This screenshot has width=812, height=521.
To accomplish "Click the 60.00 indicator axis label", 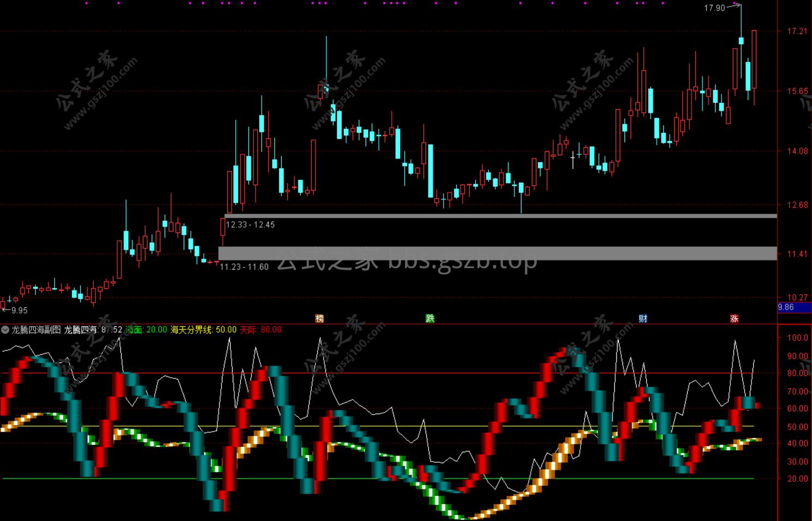I will [x=797, y=408].
